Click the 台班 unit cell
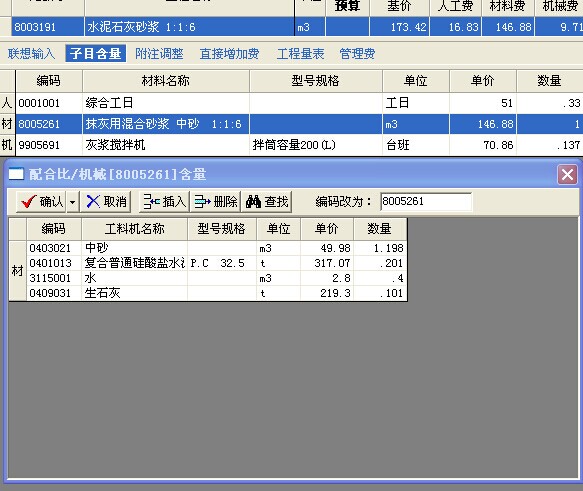This screenshot has width=583, height=491. 416,145
